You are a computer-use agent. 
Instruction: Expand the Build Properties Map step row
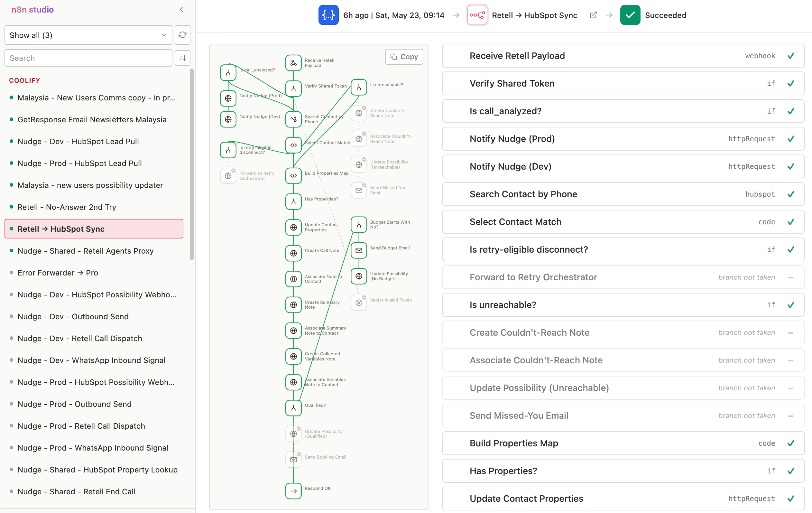coord(623,443)
